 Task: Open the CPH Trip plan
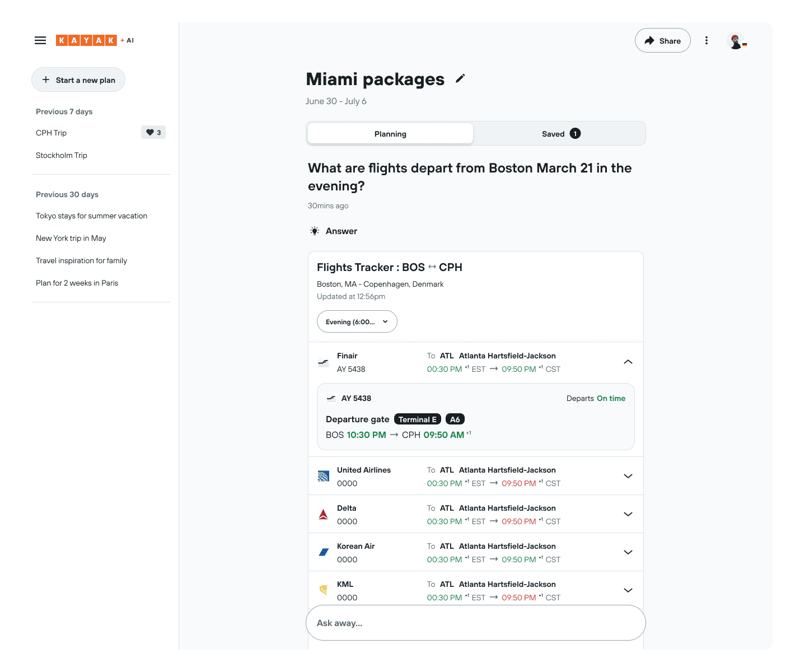pyautogui.click(x=51, y=133)
